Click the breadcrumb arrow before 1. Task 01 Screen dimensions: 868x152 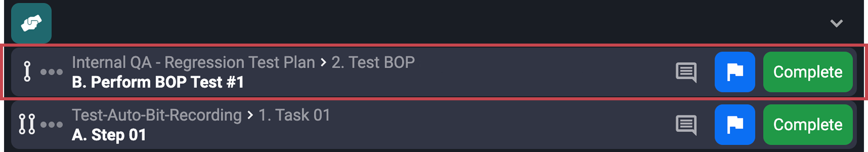tap(250, 115)
